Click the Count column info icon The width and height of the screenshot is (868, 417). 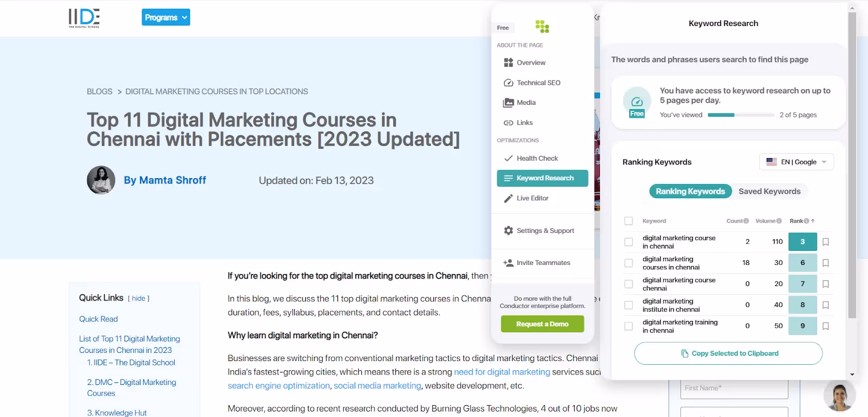tap(746, 221)
